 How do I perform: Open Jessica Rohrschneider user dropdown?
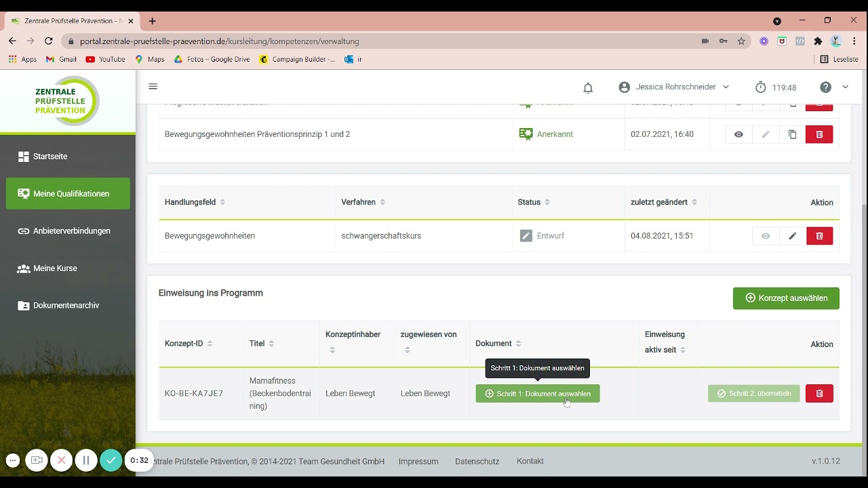674,87
